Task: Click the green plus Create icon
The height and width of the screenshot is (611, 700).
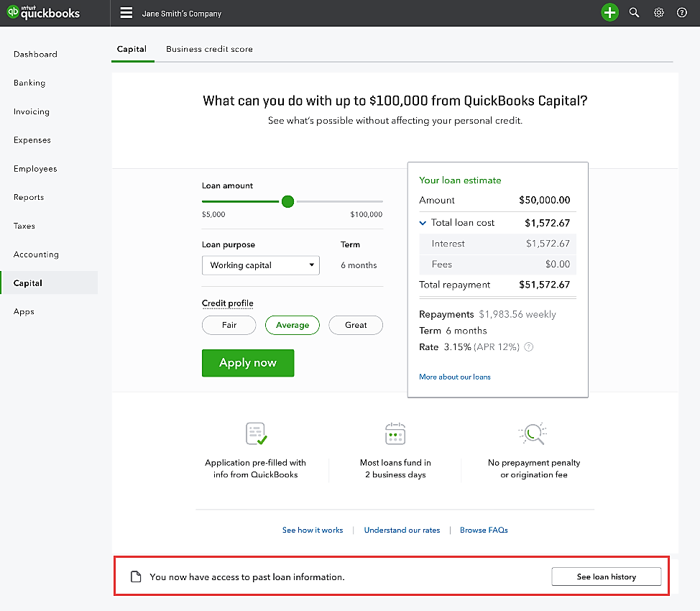Action: pos(609,12)
